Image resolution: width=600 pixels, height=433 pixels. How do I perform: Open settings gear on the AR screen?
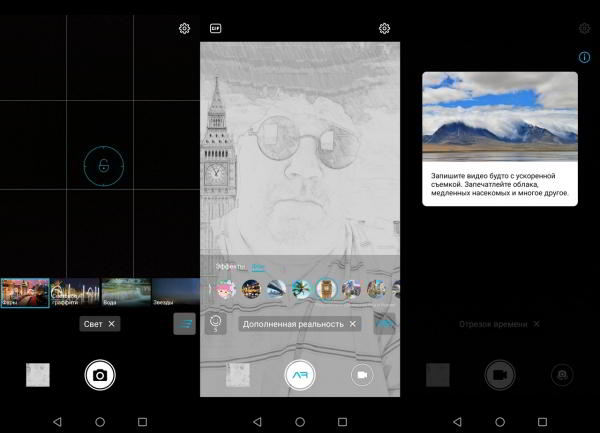[384, 29]
